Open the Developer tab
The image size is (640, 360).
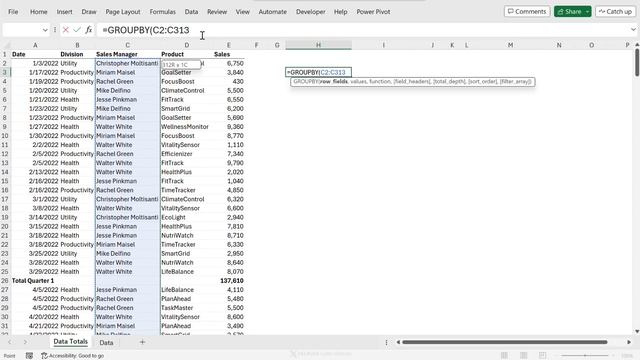311,12
